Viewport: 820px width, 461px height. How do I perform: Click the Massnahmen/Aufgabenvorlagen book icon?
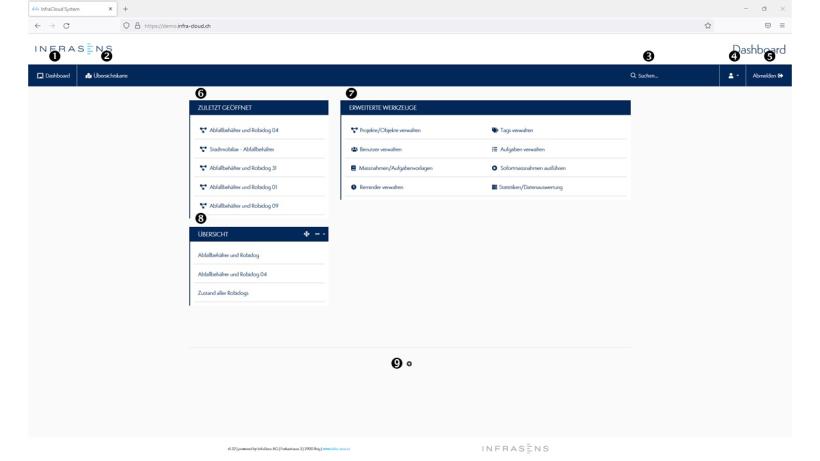coord(354,168)
